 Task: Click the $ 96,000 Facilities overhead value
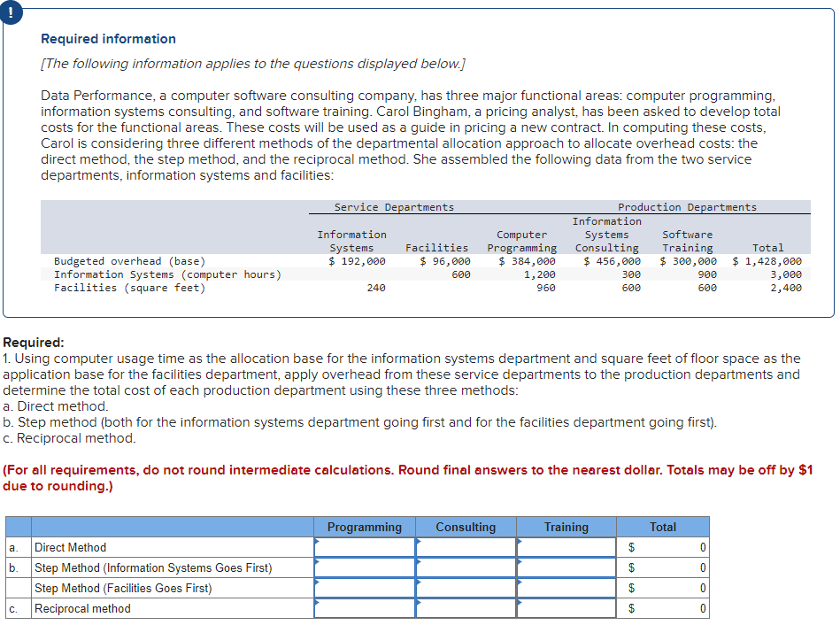445,261
